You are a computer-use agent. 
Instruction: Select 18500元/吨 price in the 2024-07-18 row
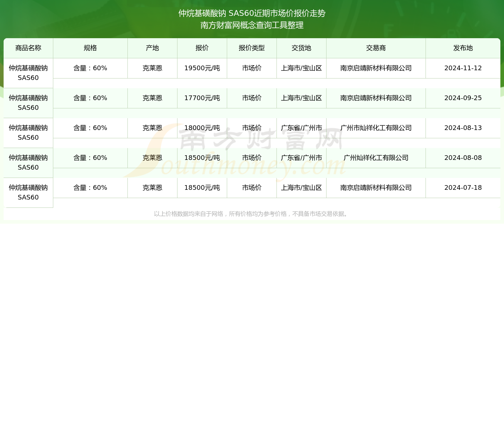[202, 188]
